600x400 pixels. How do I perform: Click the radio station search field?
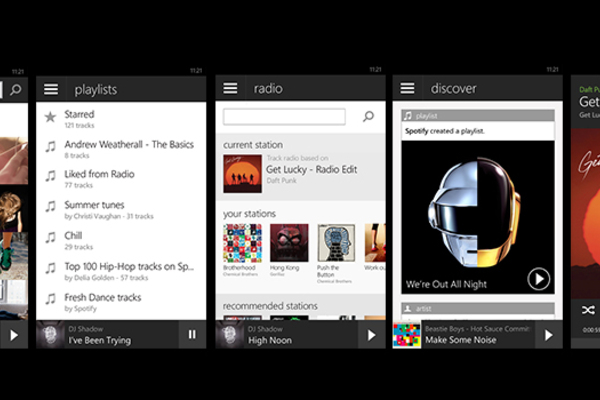tap(284, 116)
